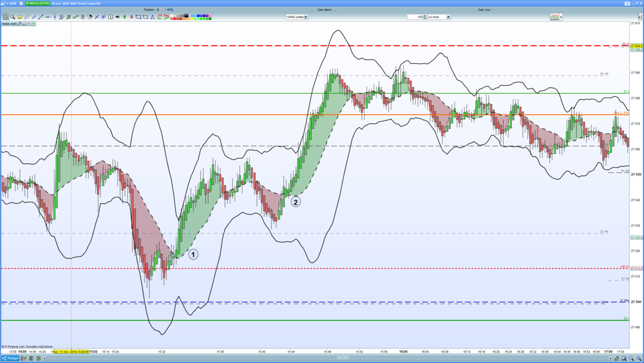Image resolution: width=644 pixels, height=363 pixels.
Task: Toggle the arrow cursor selection mode
Action: pos(5,17)
